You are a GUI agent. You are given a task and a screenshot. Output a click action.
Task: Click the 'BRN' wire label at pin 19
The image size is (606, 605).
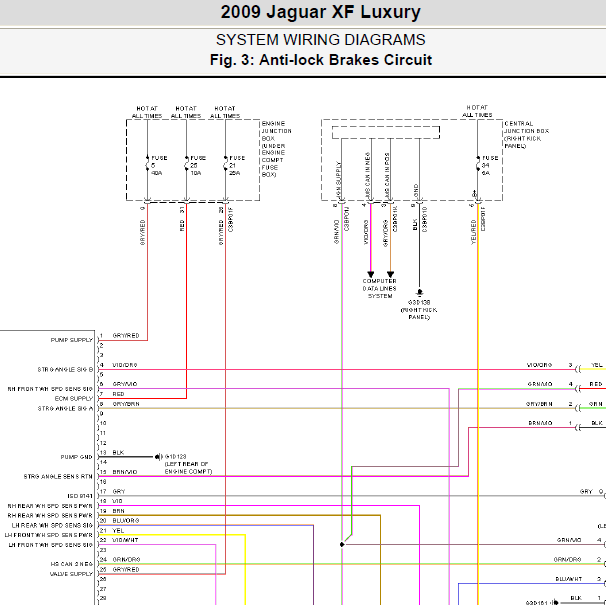click(118, 511)
